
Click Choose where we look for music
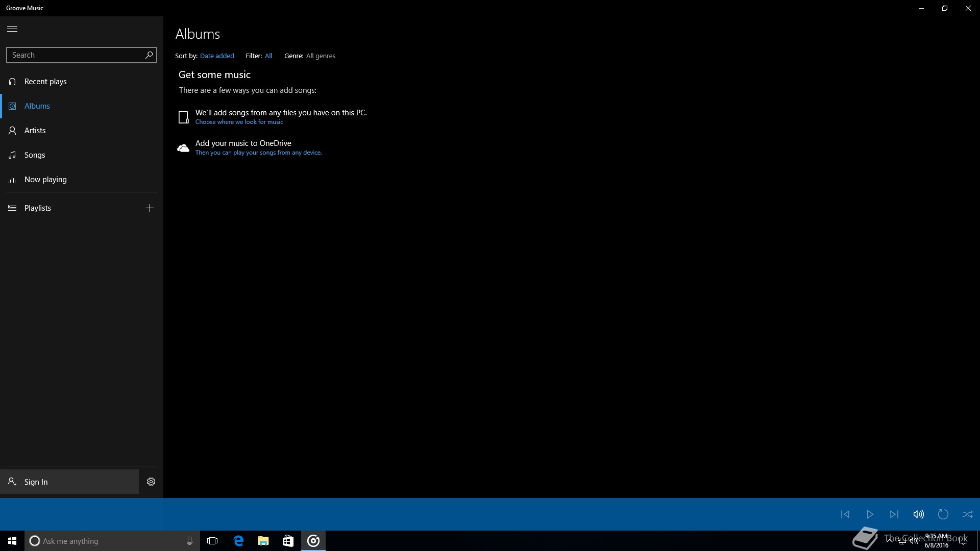[x=239, y=122]
